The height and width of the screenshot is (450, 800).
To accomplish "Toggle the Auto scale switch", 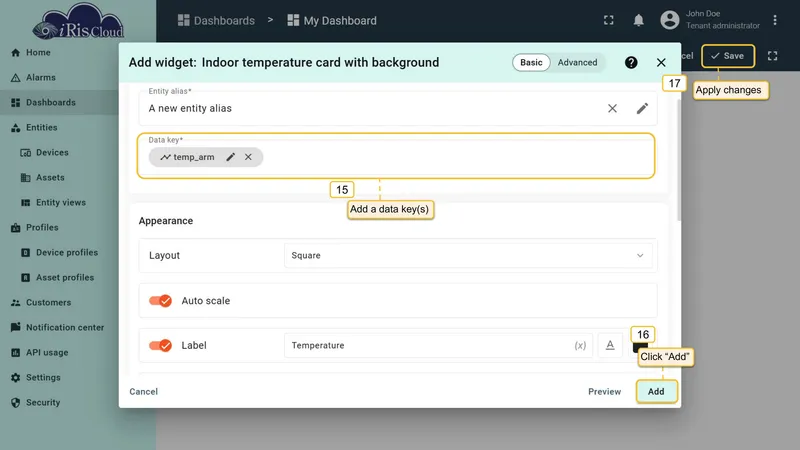I will coord(160,301).
